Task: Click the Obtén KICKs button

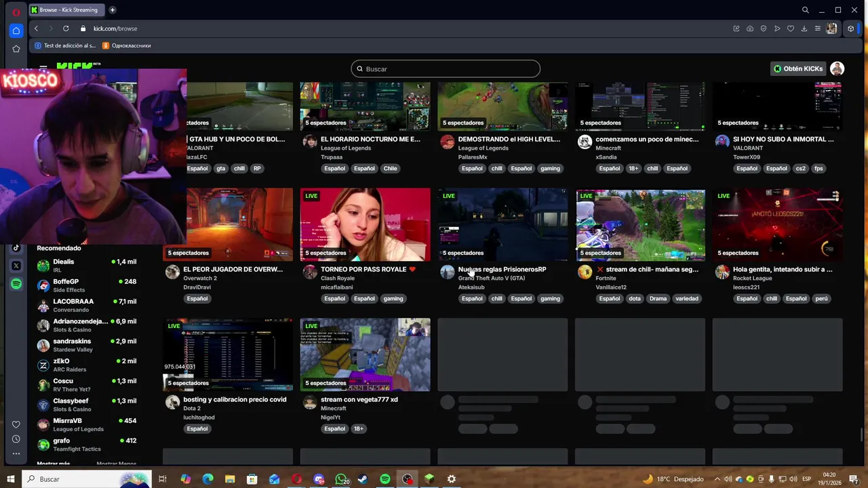Action: 798,68
